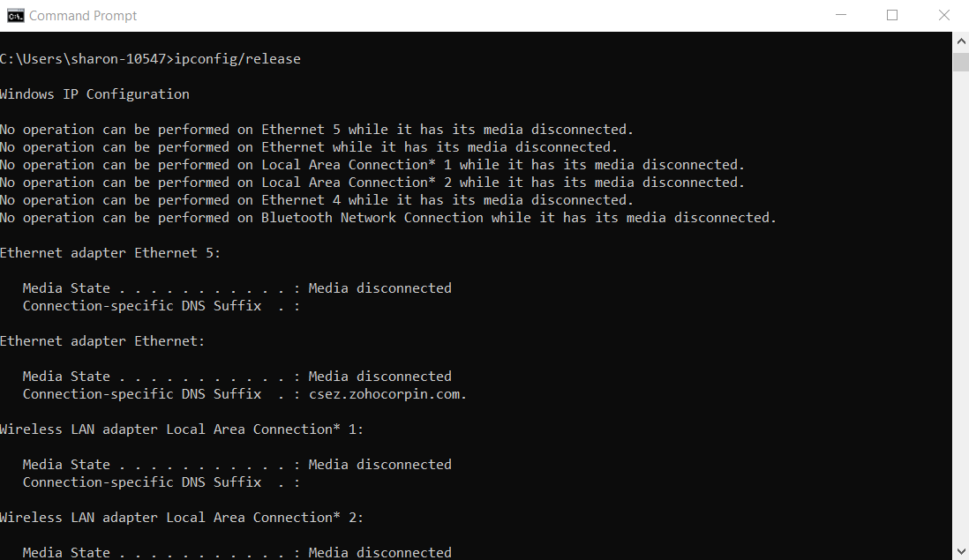Image resolution: width=969 pixels, height=560 pixels.
Task: Click the Command Prompt icon in title bar
Action: [x=15, y=15]
